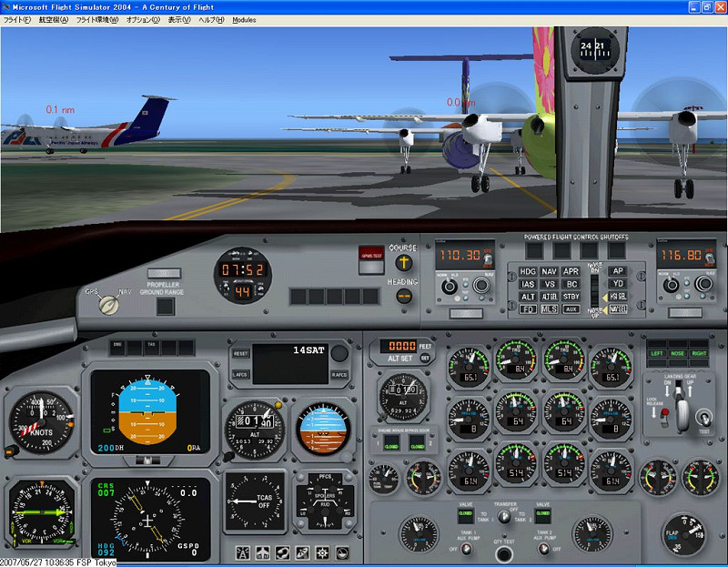Click the red gear lock release
This screenshot has width=728, height=567.
[665, 413]
